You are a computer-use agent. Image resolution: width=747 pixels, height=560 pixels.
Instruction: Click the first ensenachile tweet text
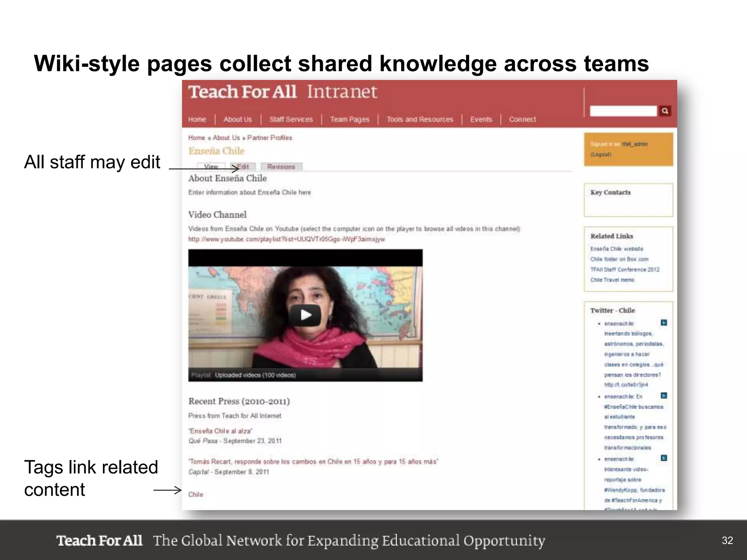click(634, 354)
